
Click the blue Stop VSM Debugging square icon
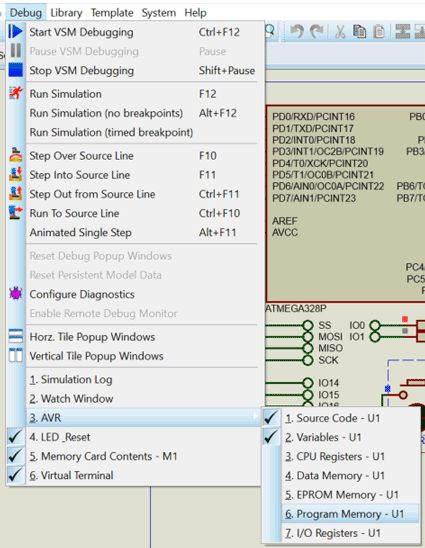click(x=15, y=70)
